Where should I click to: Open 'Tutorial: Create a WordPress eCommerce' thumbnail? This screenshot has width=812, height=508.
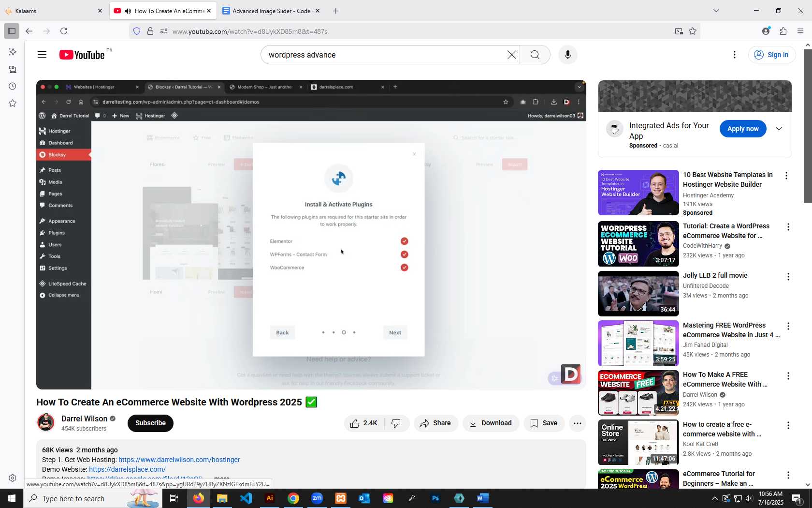pyautogui.click(x=638, y=244)
